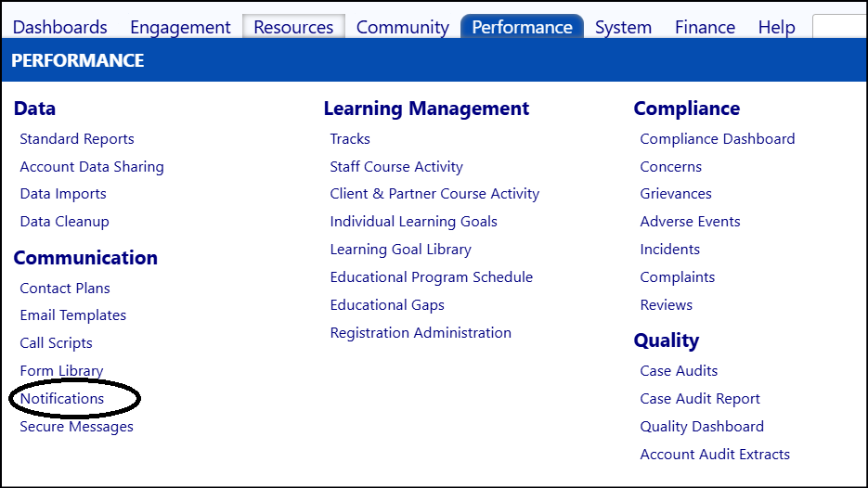Open the Engagement menu tab
This screenshot has width=868, height=488.
(180, 27)
